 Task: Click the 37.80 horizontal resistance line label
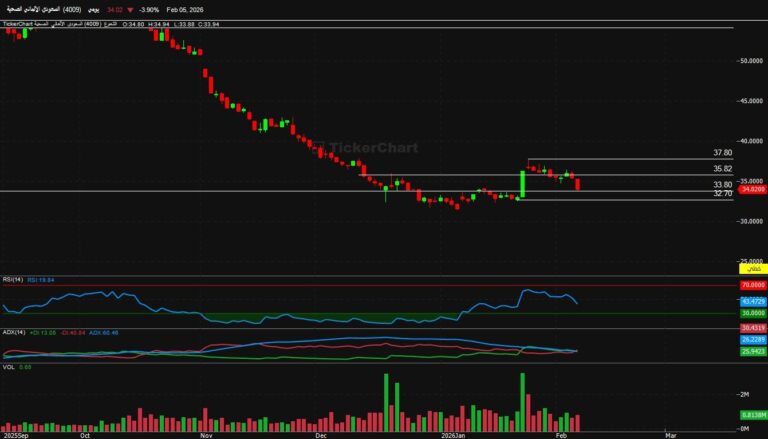(x=722, y=153)
